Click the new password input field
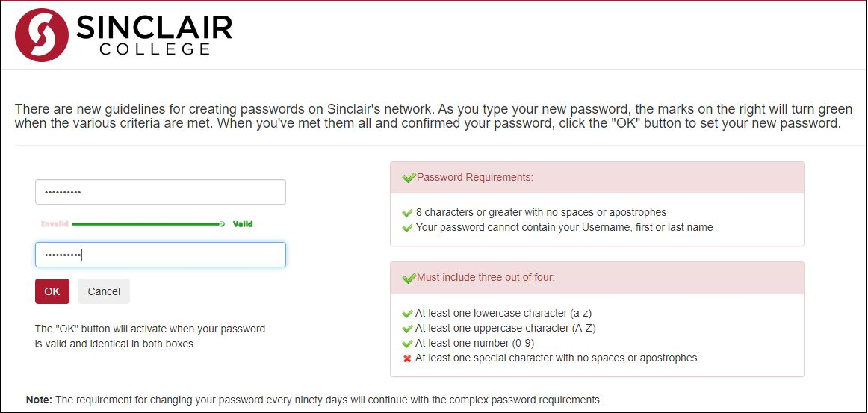This screenshot has height=413, width=868. (x=161, y=192)
